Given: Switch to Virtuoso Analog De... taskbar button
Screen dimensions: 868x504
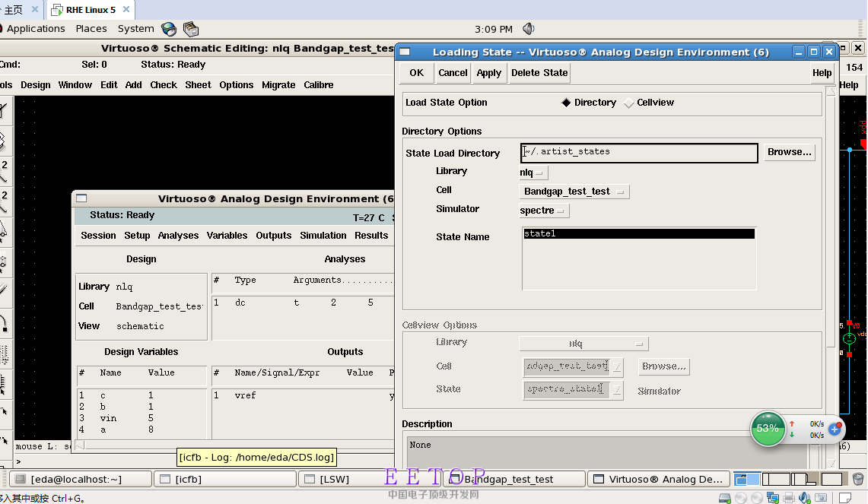Looking at the screenshot, I should 658,479.
